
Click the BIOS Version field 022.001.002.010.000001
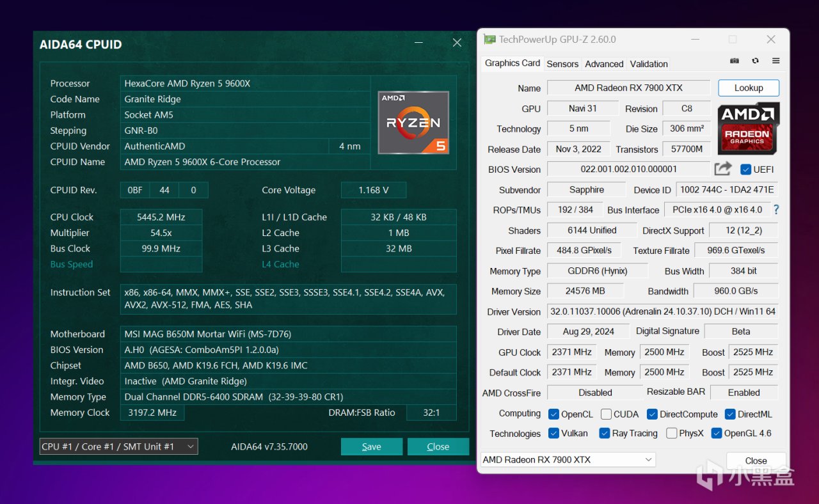pyautogui.click(x=628, y=169)
